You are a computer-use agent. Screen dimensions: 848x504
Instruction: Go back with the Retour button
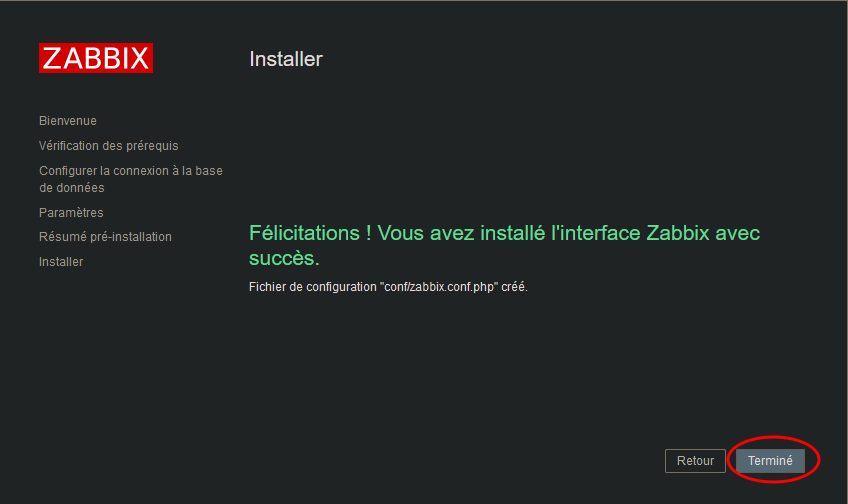(695, 461)
